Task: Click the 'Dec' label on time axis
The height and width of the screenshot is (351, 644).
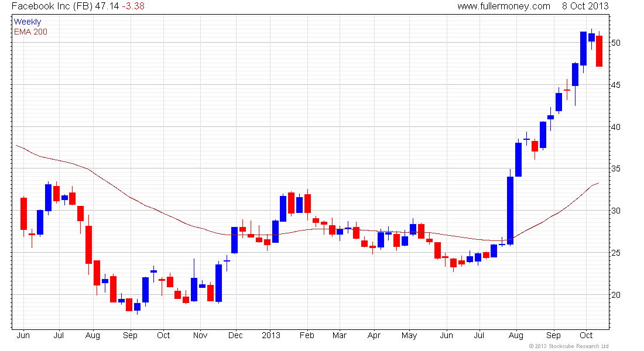Action: click(x=235, y=335)
